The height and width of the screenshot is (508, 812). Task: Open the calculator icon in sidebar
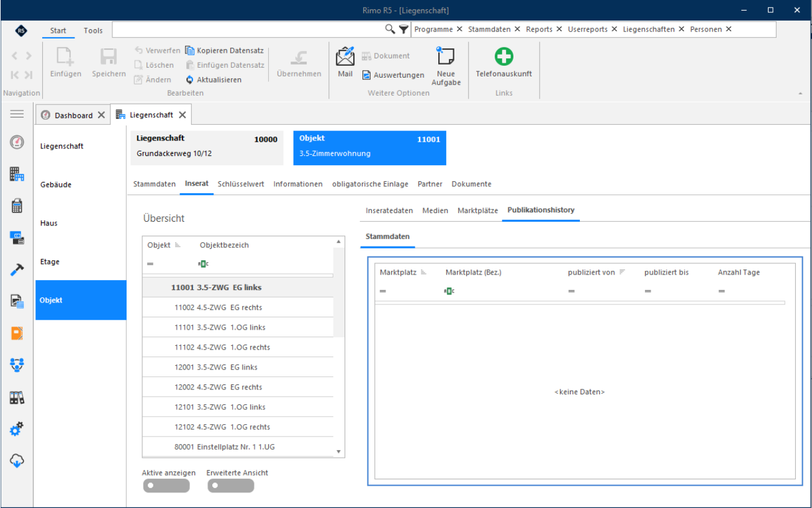(x=17, y=206)
